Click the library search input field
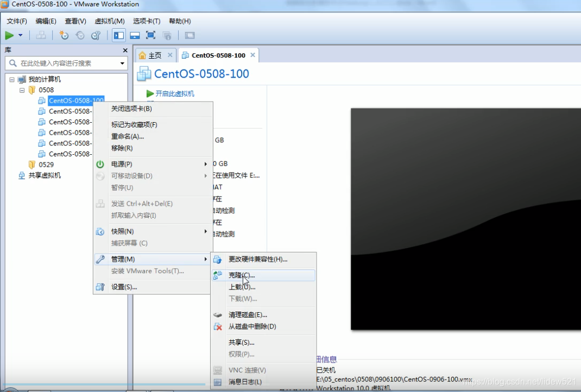This screenshot has width=581, height=392. pos(67,64)
